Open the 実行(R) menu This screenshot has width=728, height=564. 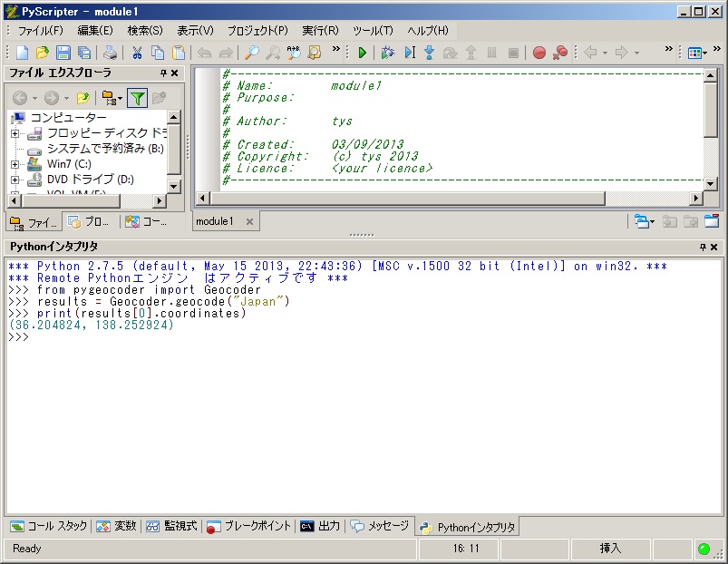tap(320, 31)
